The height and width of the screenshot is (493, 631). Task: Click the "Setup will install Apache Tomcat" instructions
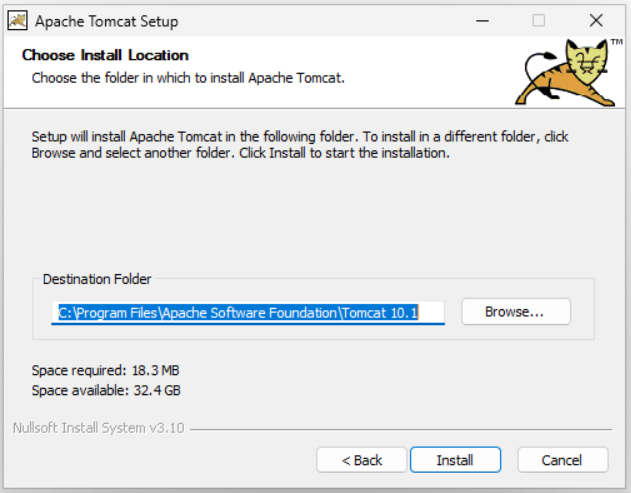[x=300, y=145]
